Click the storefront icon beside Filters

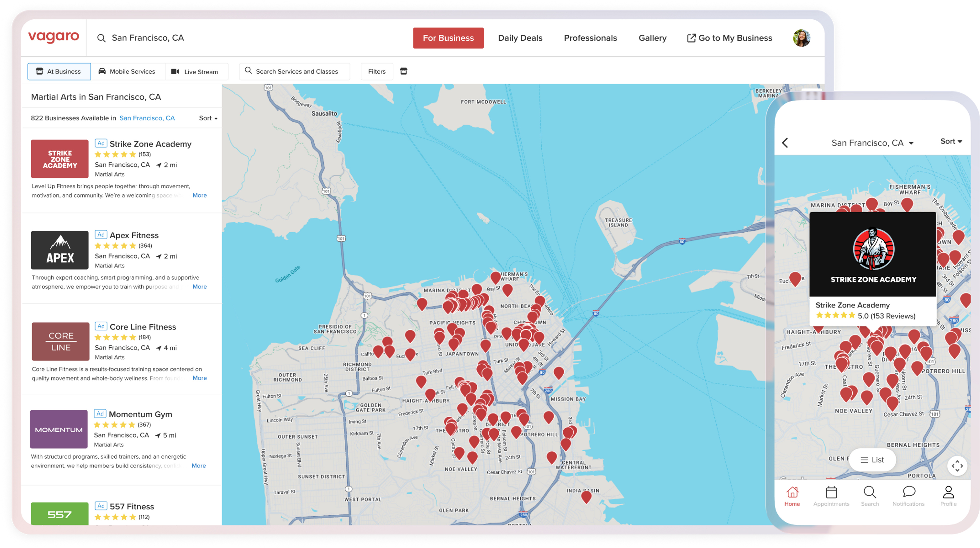(404, 71)
